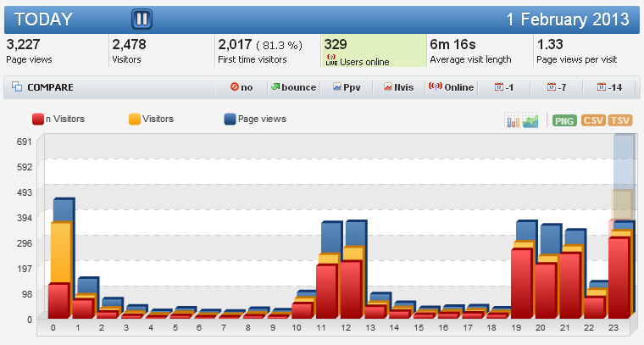The image size is (644, 345).
Task: Enable the Ppv metric overlay
Action: [347, 87]
